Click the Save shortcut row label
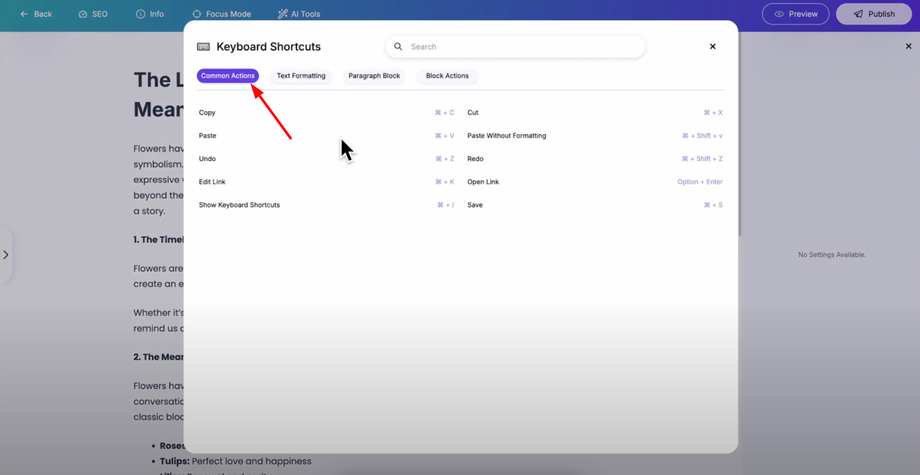Screen dimensions: 920x475 click(x=475, y=205)
